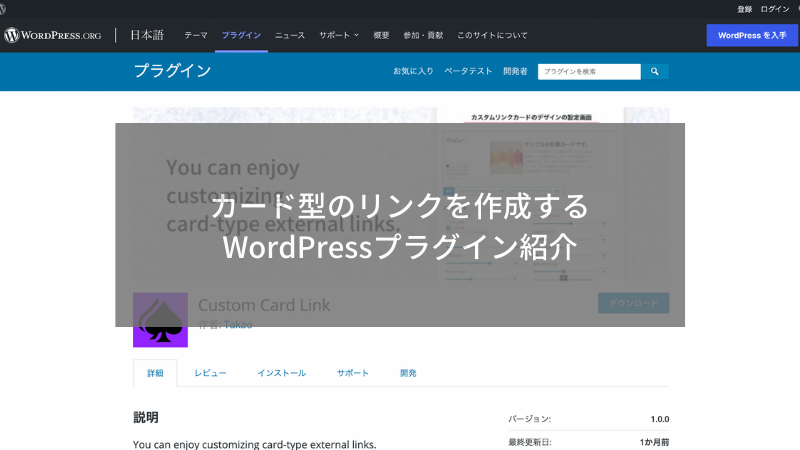Click the plugin banner image
Image resolution: width=800 pixels, height=450 pixels.
pyautogui.click(x=401, y=194)
